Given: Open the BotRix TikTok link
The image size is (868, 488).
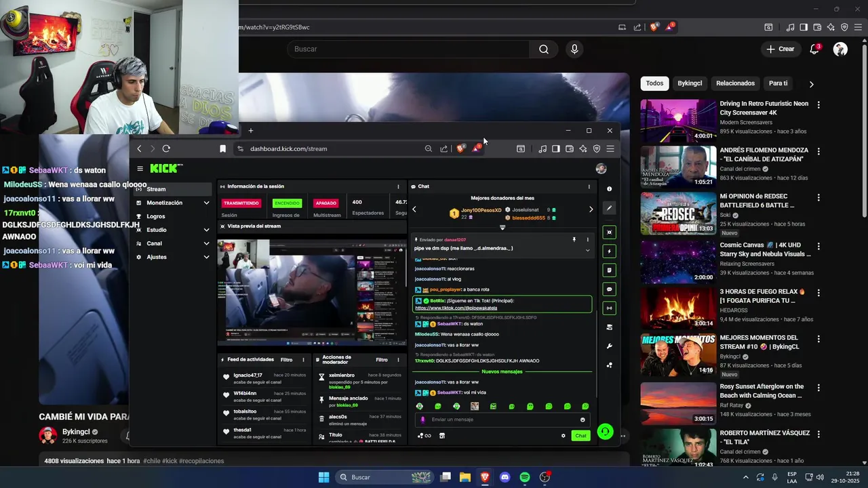Looking at the screenshot, I should click(x=456, y=308).
